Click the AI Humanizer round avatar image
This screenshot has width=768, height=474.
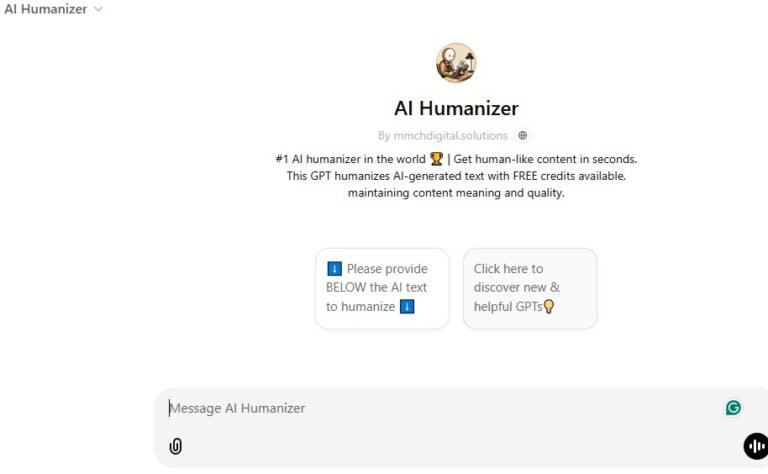pyautogui.click(x=456, y=63)
